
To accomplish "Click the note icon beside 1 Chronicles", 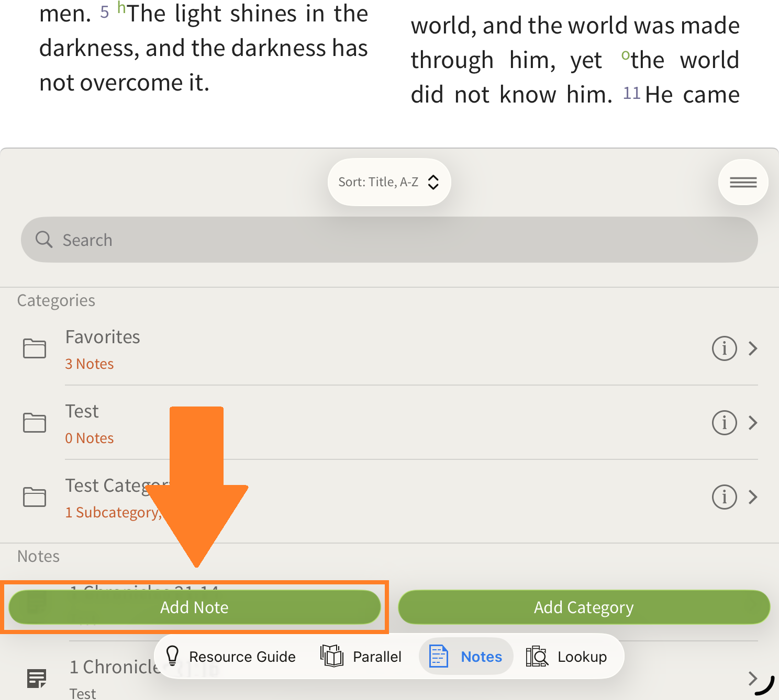I will pyautogui.click(x=37, y=679).
